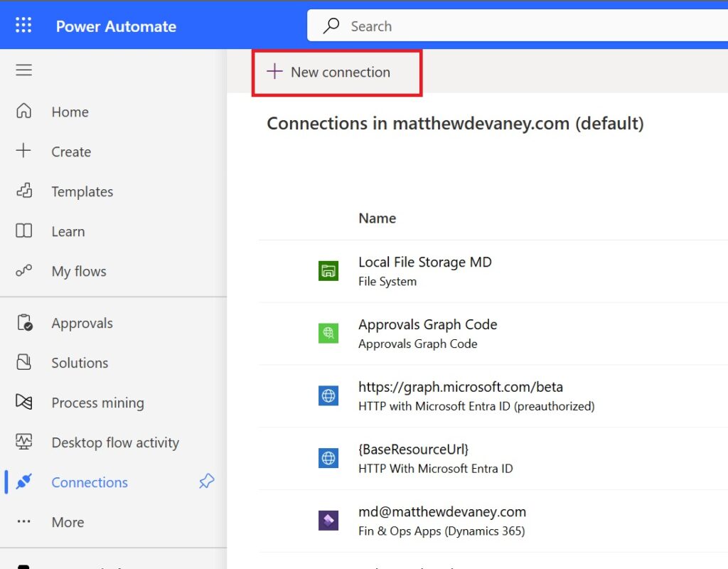This screenshot has height=569, width=728.
Task: Click the Connections plug icon
Action: pyautogui.click(x=23, y=482)
